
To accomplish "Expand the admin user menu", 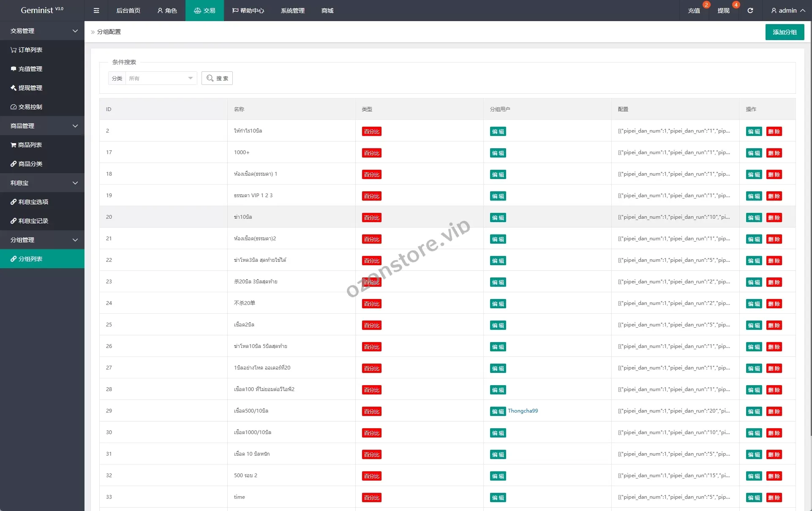I will [788, 11].
